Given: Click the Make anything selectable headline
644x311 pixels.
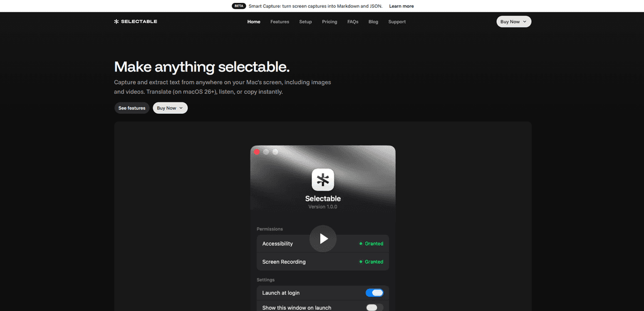Looking at the screenshot, I should pos(202,67).
